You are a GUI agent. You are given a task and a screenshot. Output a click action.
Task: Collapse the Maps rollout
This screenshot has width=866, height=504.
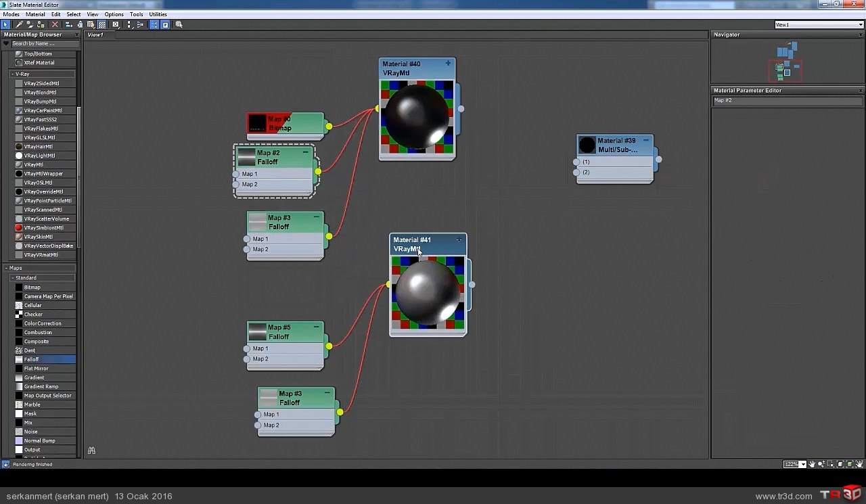tap(7, 268)
